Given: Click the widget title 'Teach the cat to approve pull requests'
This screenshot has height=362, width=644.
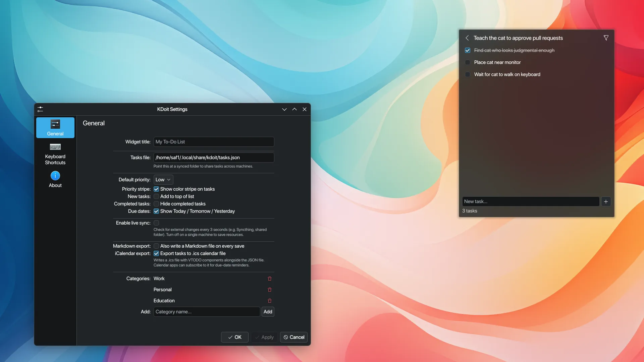Looking at the screenshot, I should [518, 38].
